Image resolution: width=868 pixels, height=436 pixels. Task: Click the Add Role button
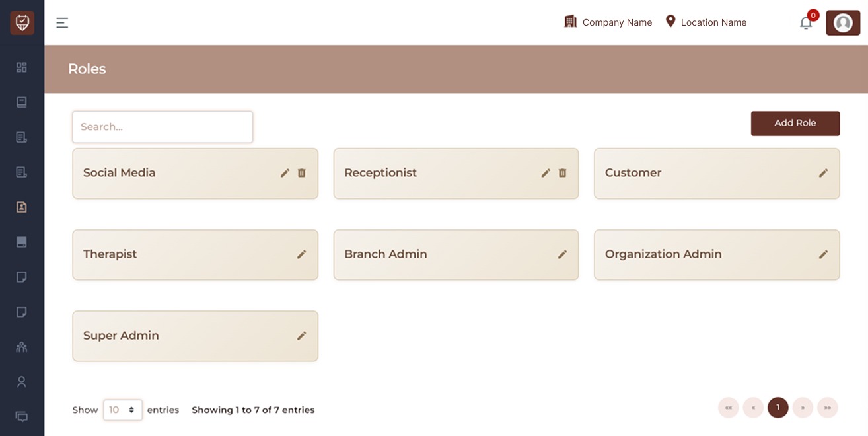pos(795,124)
